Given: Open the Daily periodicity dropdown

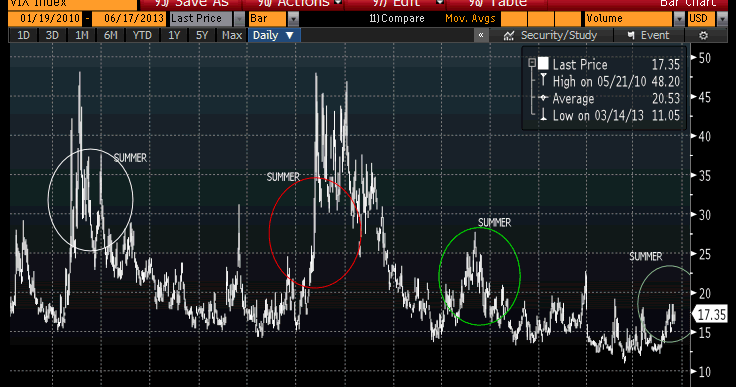Looking at the screenshot, I should click(x=274, y=35).
